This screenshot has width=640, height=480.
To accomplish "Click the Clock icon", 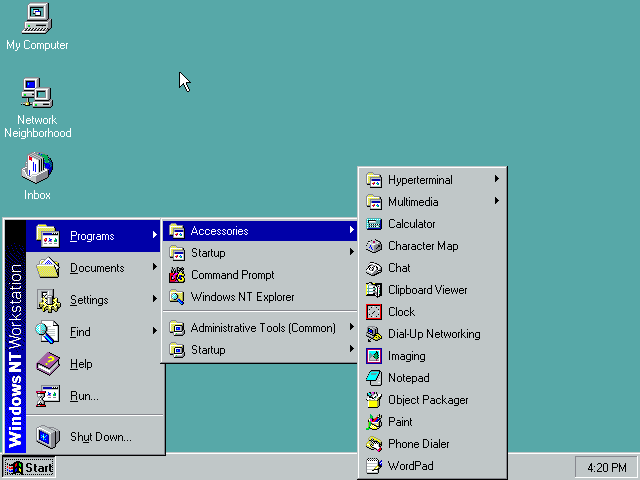I will [374, 312].
